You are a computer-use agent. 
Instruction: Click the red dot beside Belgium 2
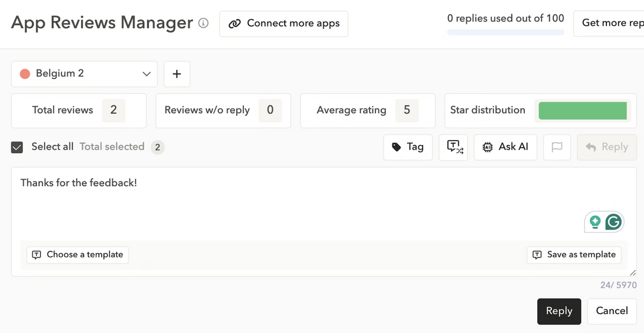coord(25,74)
